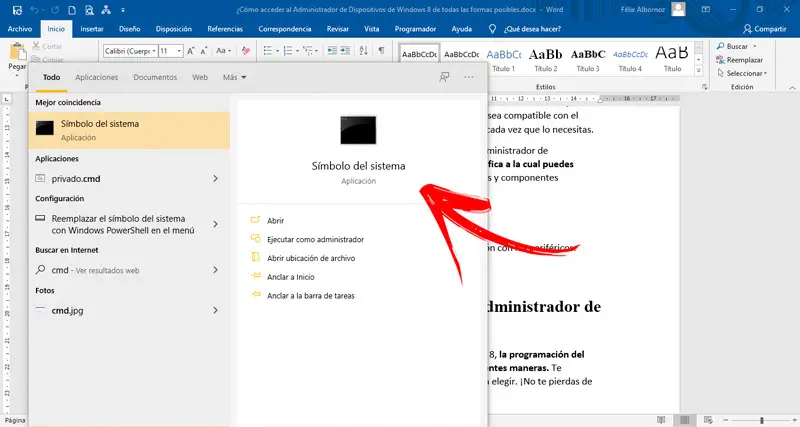Open the Vista ribbon tab
This screenshot has height=427, width=800.
[x=371, y=29]
